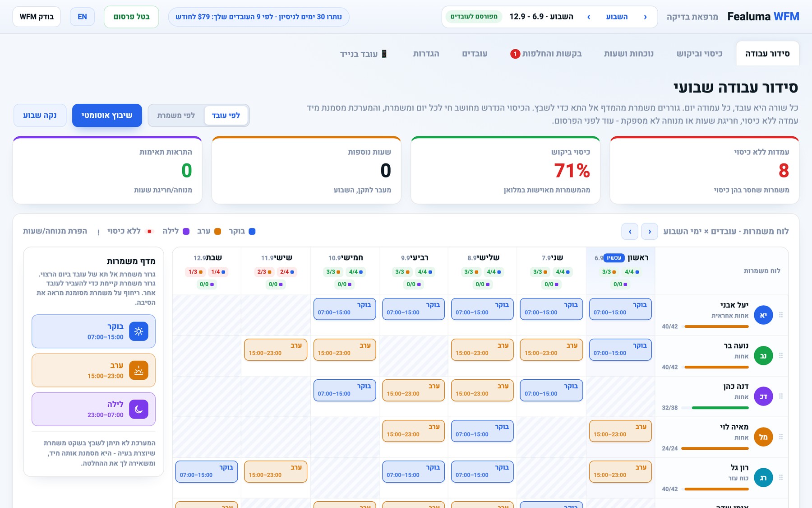Click the moon icon on night shift card

[x=138, y=409]
